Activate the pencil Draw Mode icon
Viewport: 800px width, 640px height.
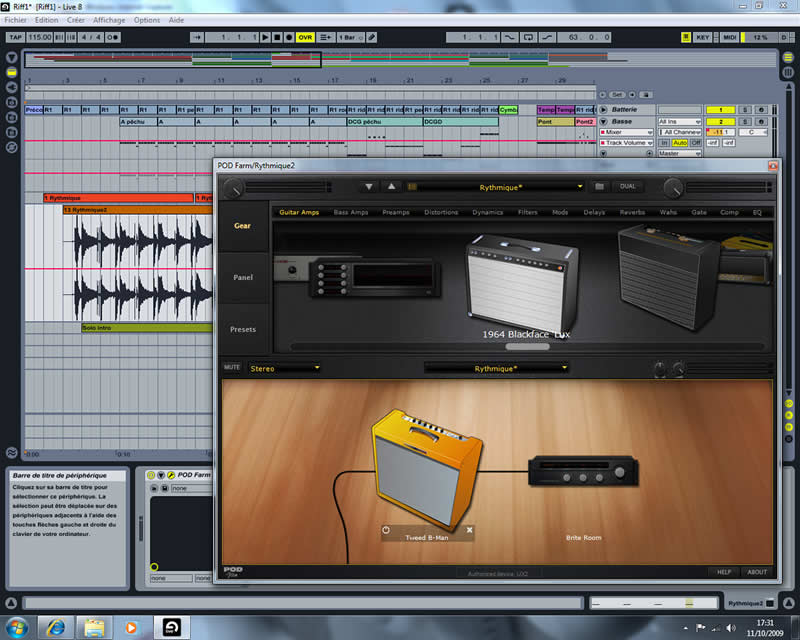pyautogui.click(x=372, y=37)
